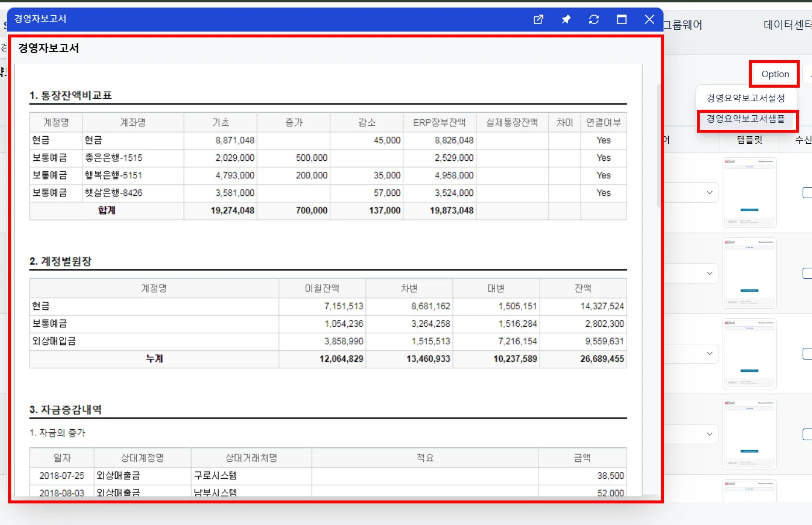Click the 경영자보고서 heading in the report
Image resolution: width=812 pixels, height=525 pixels.
49,48
